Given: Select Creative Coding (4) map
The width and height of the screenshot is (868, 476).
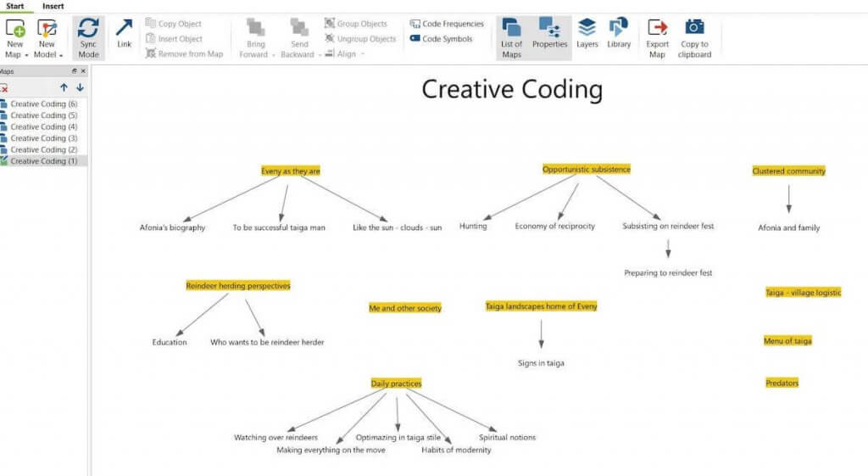Looking at the screenshot, I should pos(43,126).
